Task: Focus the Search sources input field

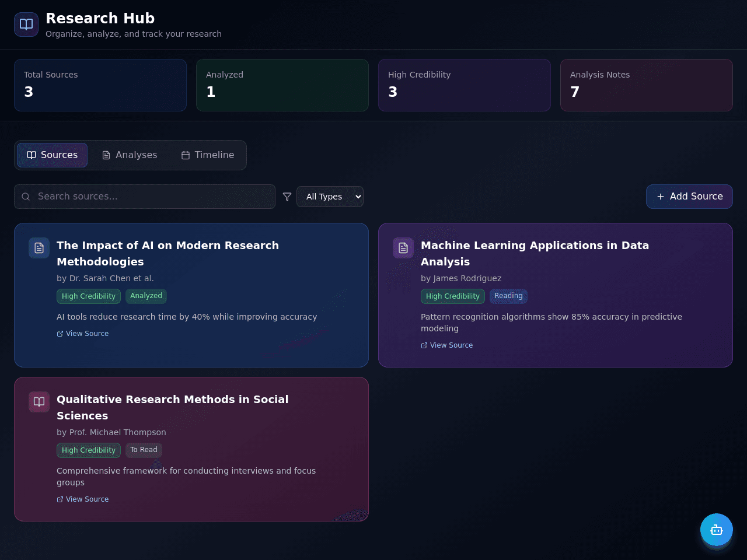Action: (145, 197)
